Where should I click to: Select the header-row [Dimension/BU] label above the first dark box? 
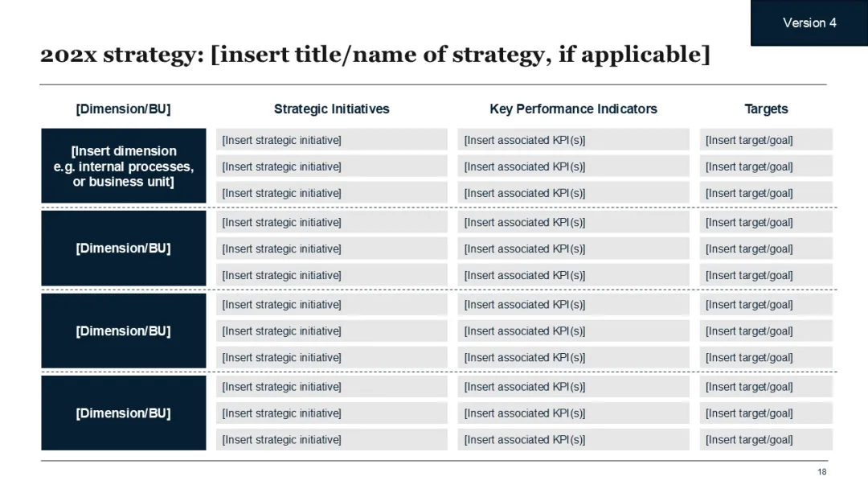click(124, 109)
